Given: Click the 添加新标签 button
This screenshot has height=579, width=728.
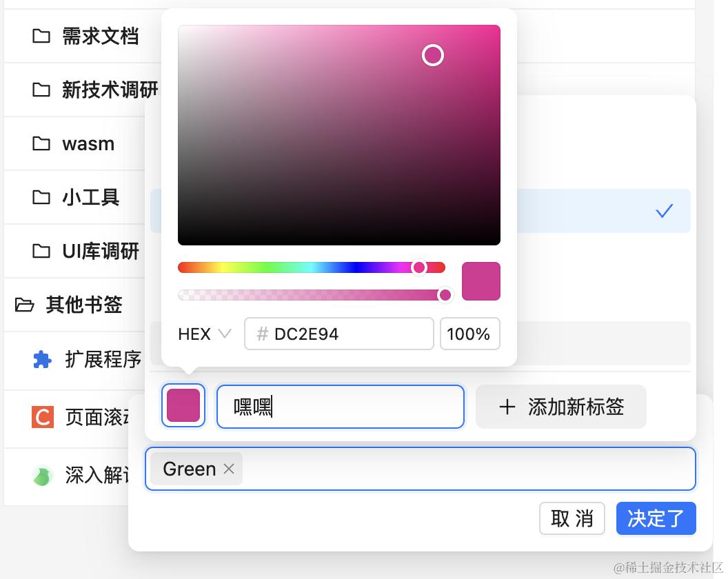Looking at the screenshot, I should (x=560, y=407).
